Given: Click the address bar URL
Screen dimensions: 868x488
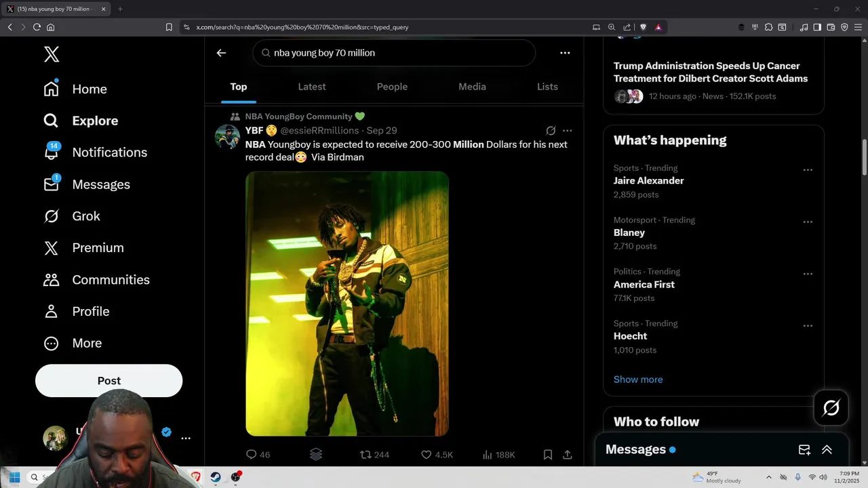Looking at the screenshot, I should 302,27.
